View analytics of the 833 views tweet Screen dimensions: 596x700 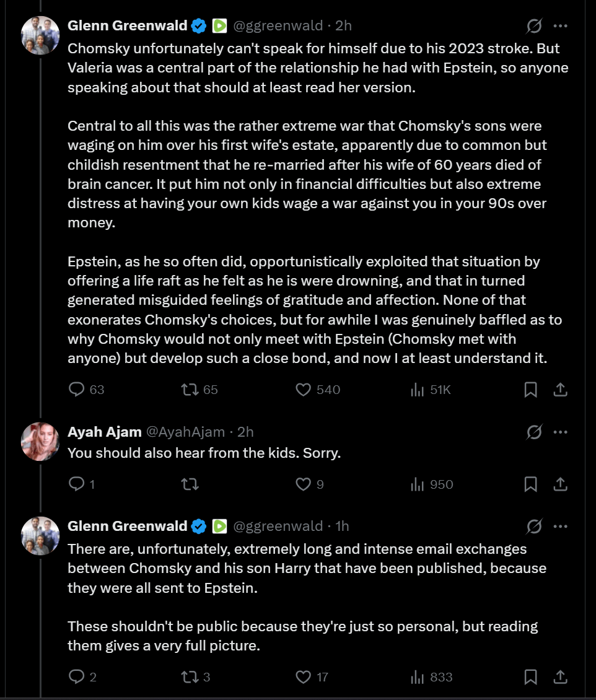[417, 676]
